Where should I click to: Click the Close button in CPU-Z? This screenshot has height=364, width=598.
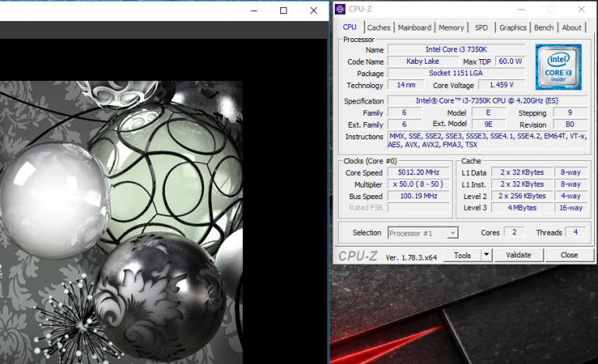point(569,255)
